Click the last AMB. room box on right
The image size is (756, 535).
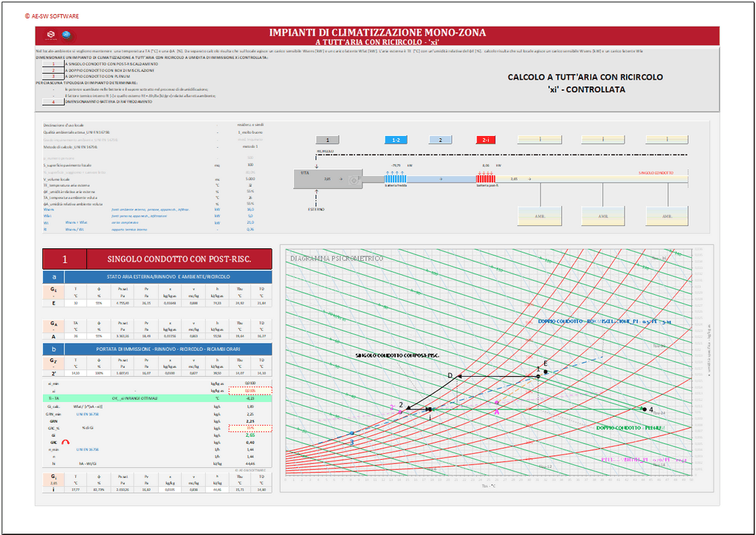(667, 216)
